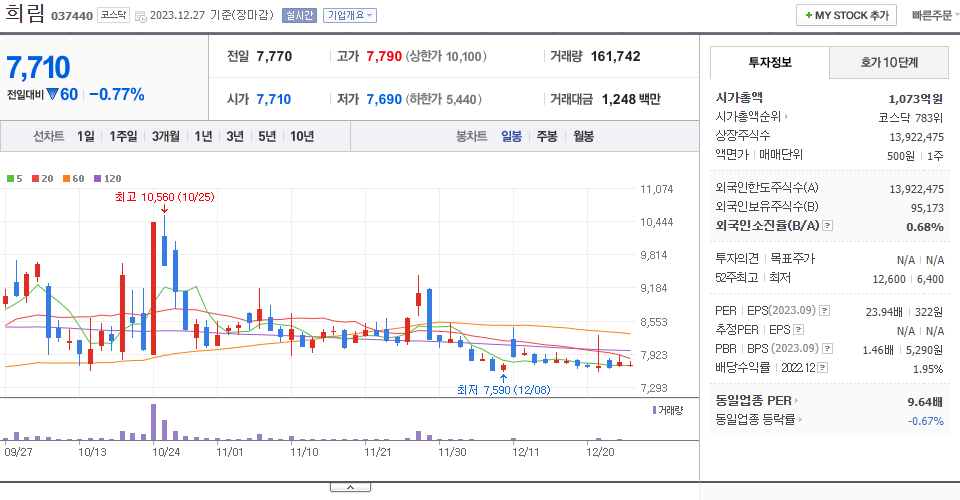Image resolution: width=960 pixels, height=500 pixels.
Task: Collapse the chart panel with the up chevron
Action: click(x=350, y=487)
